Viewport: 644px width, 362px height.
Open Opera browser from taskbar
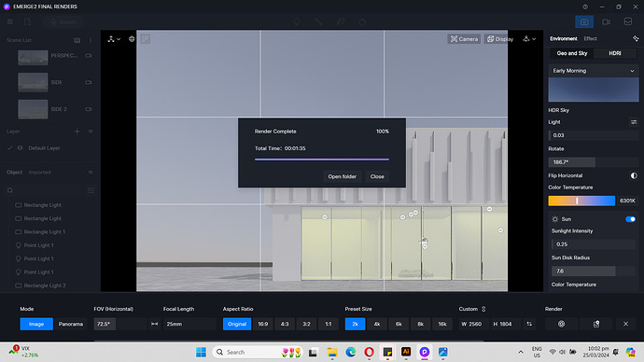pos(369,352)
